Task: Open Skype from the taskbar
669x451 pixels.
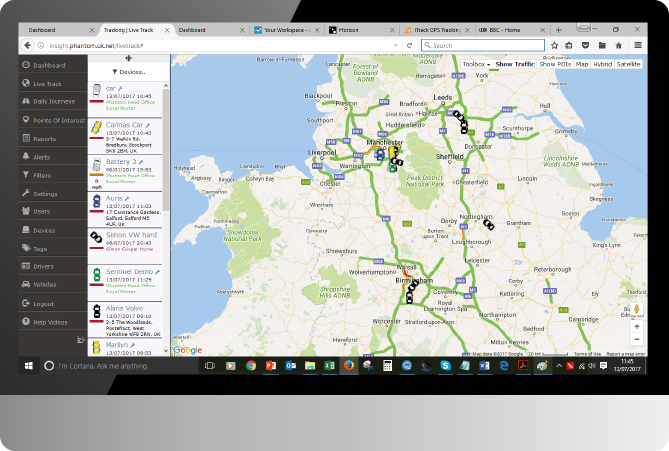Action: click(445, 366)
